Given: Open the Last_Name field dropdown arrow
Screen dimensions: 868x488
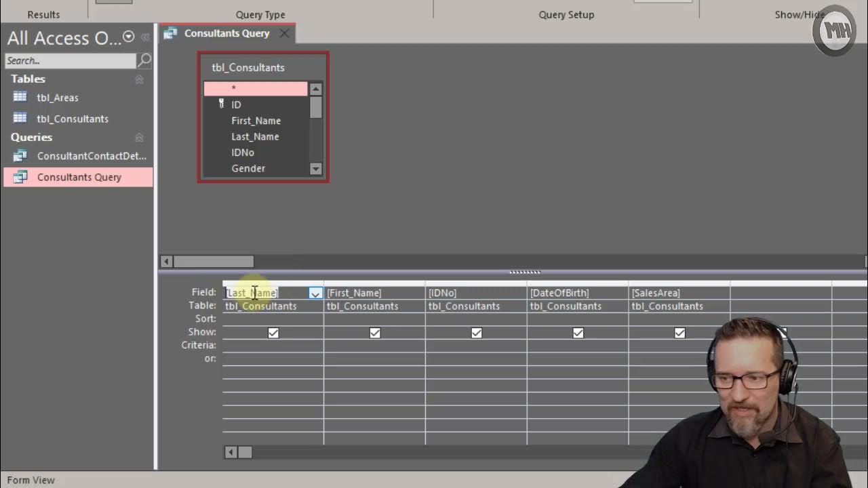Looking at the screenshot, I should click(315, 293).
